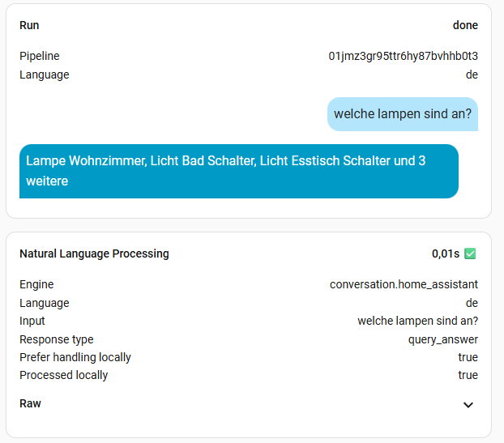504x443 pixels.
Task: Click the assistant response starting 'Lampe Wohnzimmer'
Action: click(238, 171)
